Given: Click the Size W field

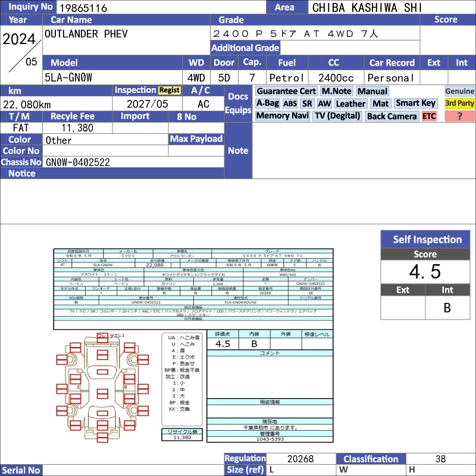Looking at the screenshot, I should [371, 470].
